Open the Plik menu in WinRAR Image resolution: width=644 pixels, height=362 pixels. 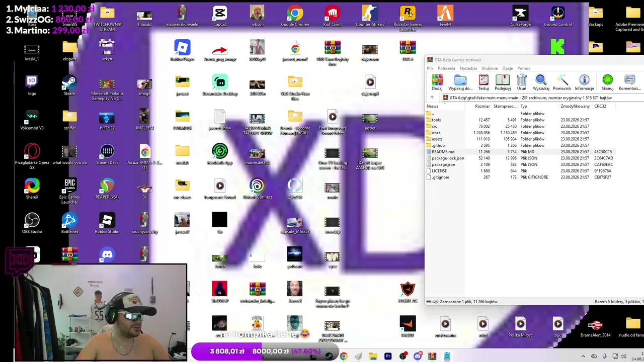[x=430, y=68]
